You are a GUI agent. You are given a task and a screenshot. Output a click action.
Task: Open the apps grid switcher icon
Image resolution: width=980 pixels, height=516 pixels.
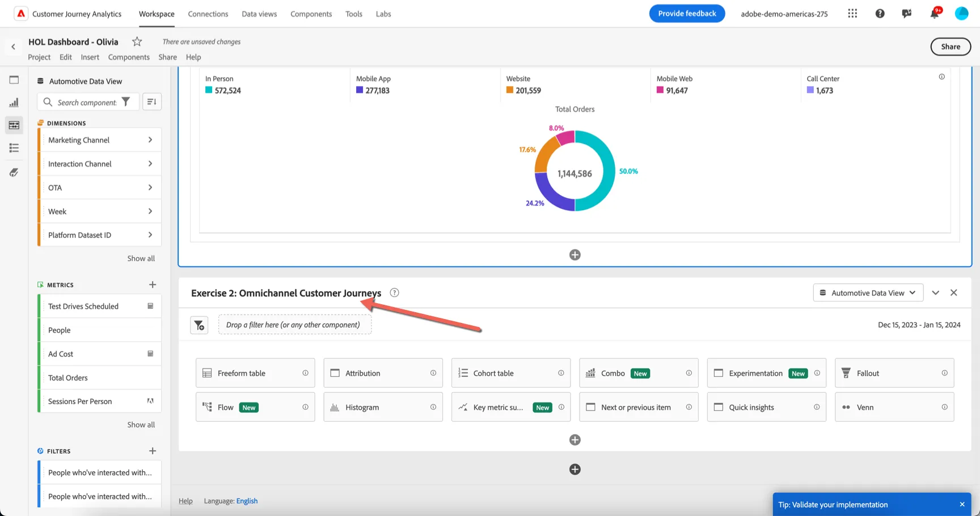pyautogui.click(x=852, y=14)
